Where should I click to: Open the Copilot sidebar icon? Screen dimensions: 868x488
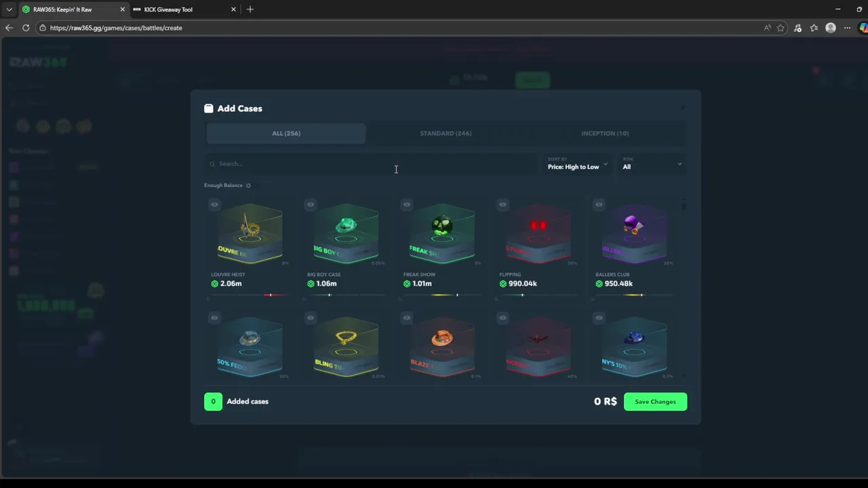click(x=863, y=28)
